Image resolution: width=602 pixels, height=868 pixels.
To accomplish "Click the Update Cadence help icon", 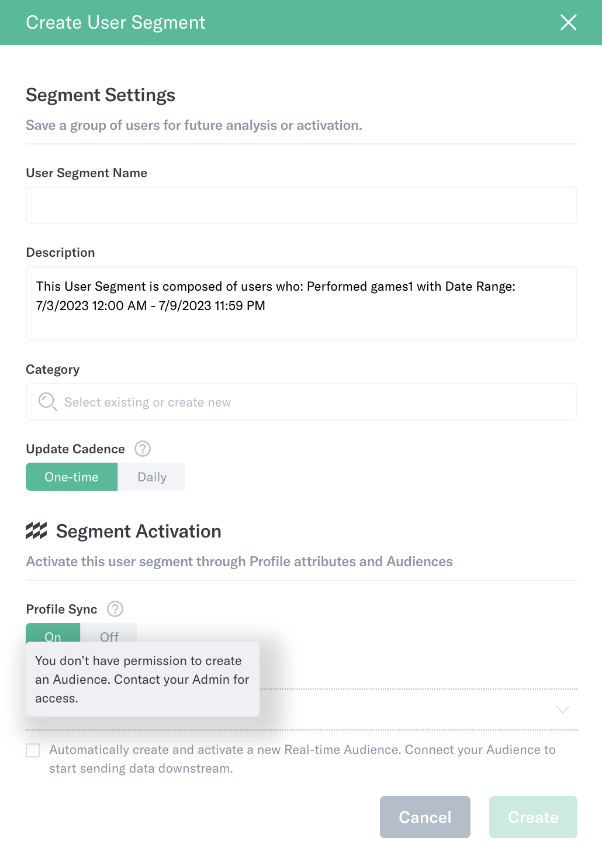I will click(x=143, y=449).
